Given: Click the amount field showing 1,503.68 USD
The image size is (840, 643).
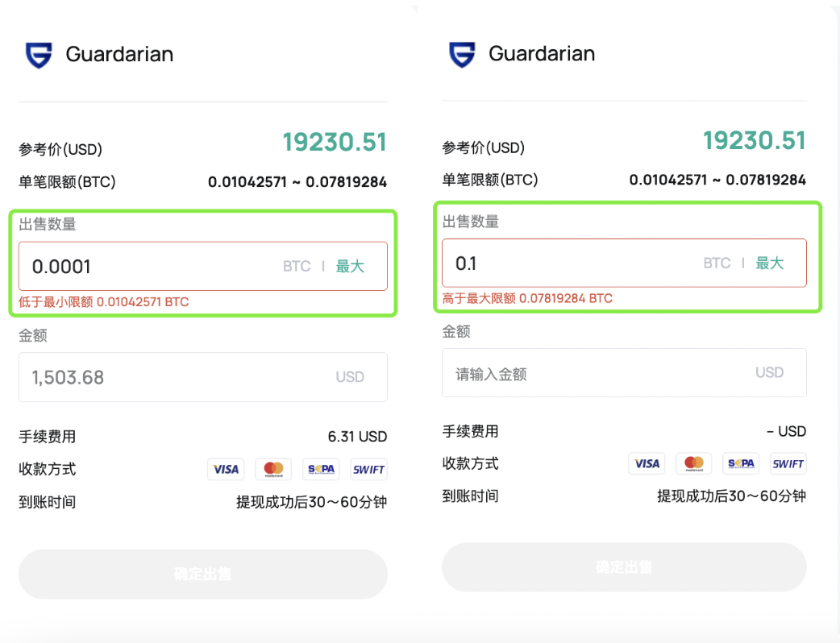Looking at the screenshot, I should [x=177, y=377].
